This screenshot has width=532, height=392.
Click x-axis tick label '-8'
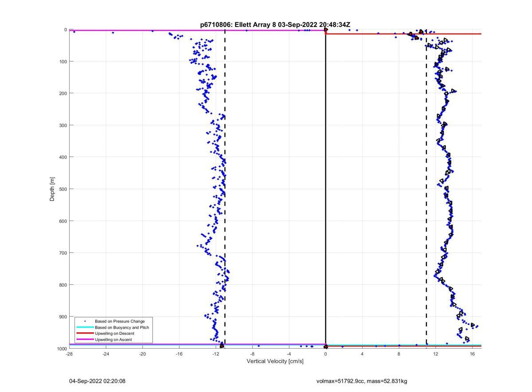(x=252, y=354)
